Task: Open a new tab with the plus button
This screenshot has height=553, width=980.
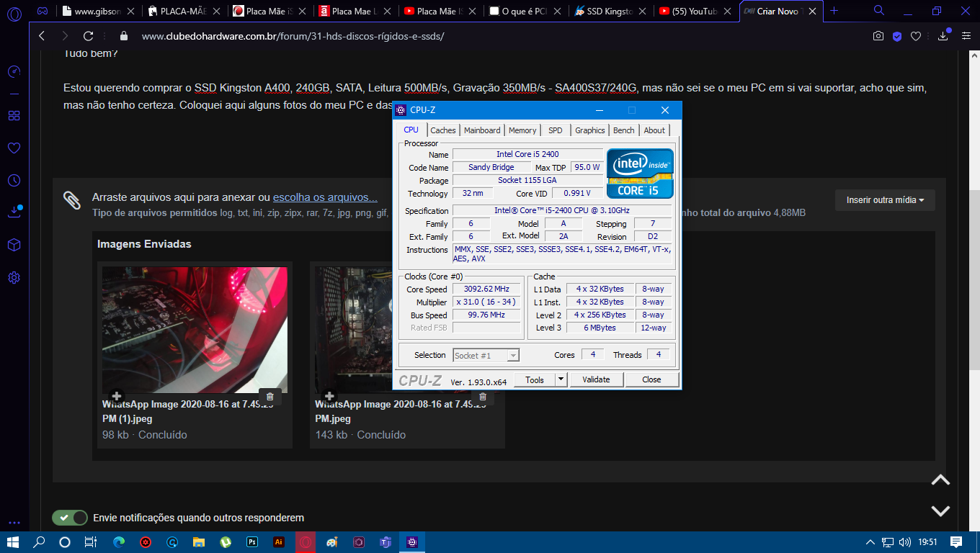Action: point(834,11)
